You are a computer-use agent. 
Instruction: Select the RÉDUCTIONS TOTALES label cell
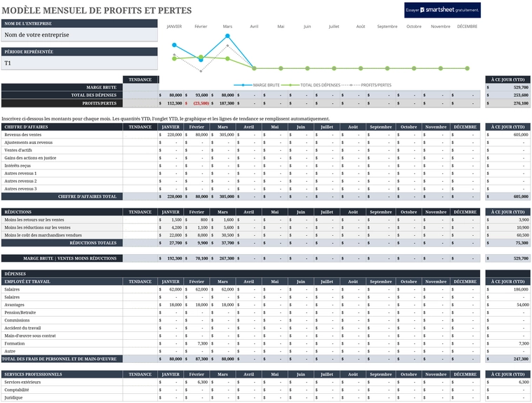62,243
